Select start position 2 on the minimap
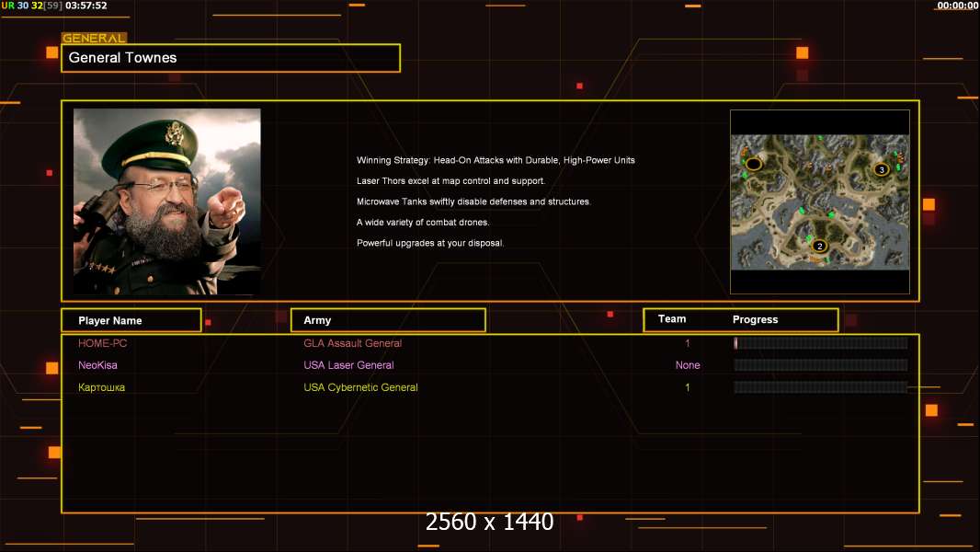This screenshot has width=980, height=552. (x=819, y=246)
